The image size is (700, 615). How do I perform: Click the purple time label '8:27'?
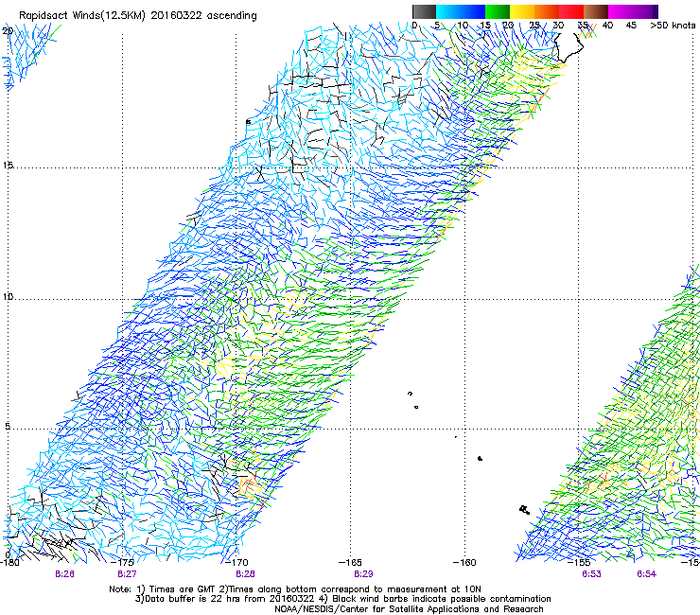click(128, 574)
